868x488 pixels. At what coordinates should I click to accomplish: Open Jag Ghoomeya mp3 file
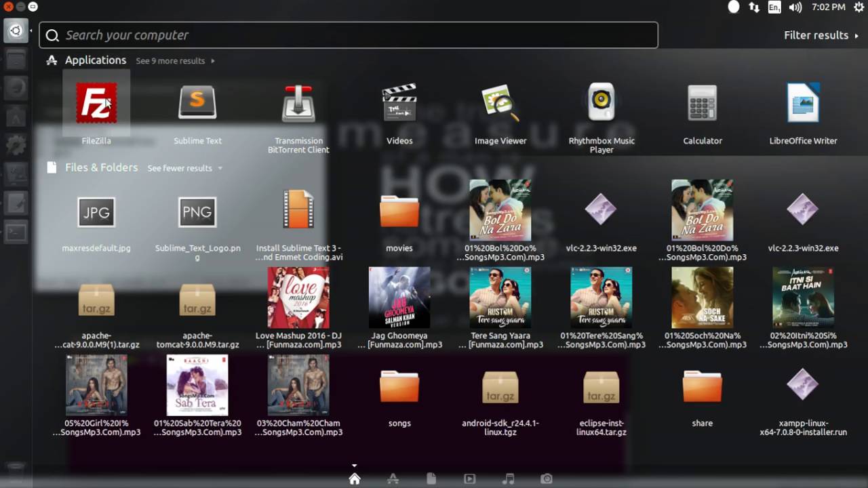399,298
